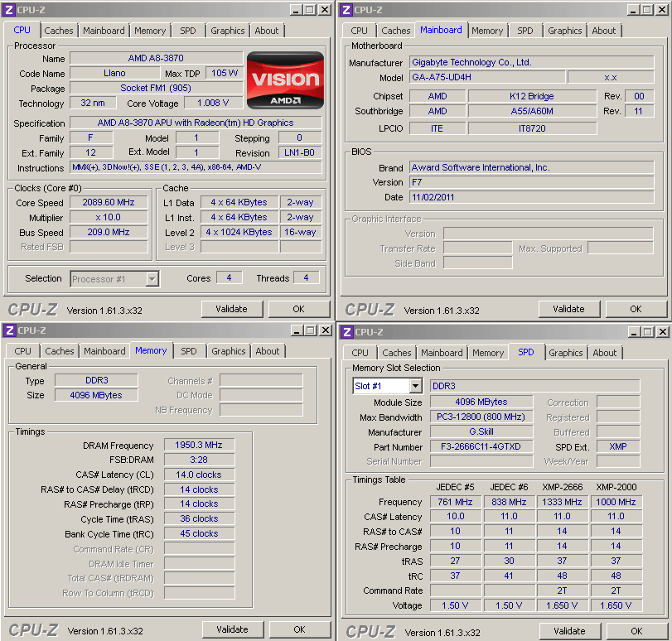Switch to SPD tab in the DRAM timings window
The height and width of the screenshot is (641, 672).
(x=189, y=351)
